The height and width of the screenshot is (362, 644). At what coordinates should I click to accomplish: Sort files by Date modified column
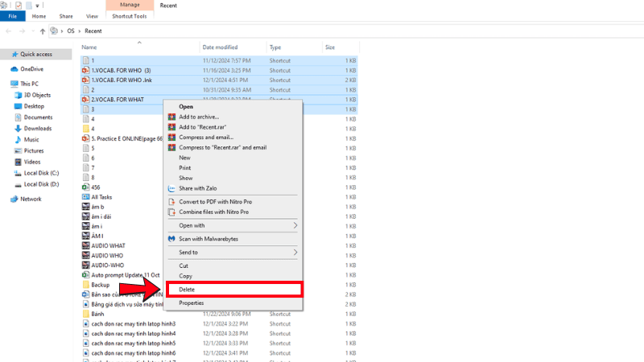[x=220, y=47]
